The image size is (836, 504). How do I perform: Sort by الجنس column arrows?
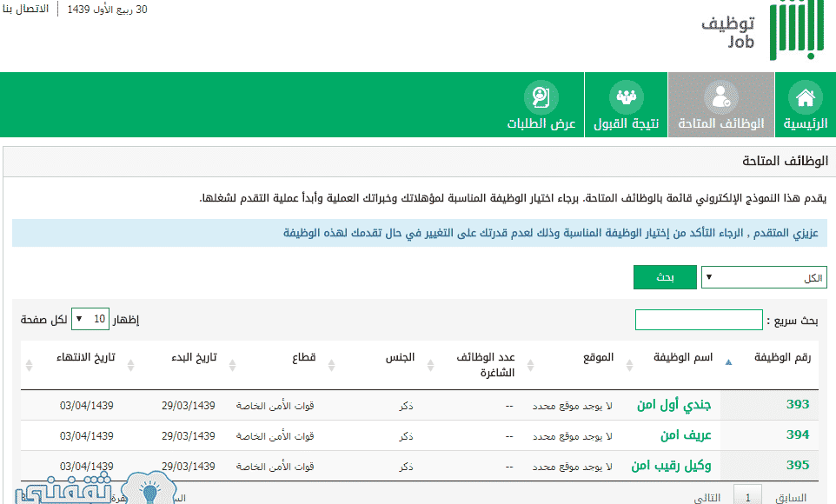click(332, 365)
